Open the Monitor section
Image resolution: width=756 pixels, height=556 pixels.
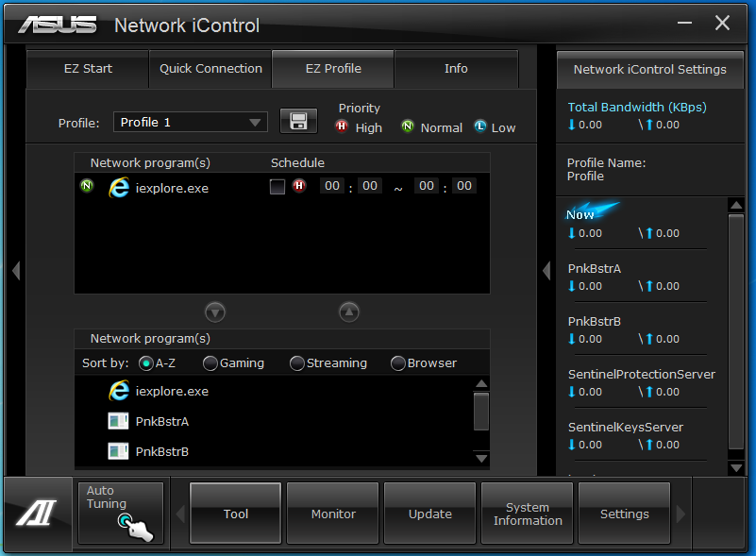pos(333,514)
